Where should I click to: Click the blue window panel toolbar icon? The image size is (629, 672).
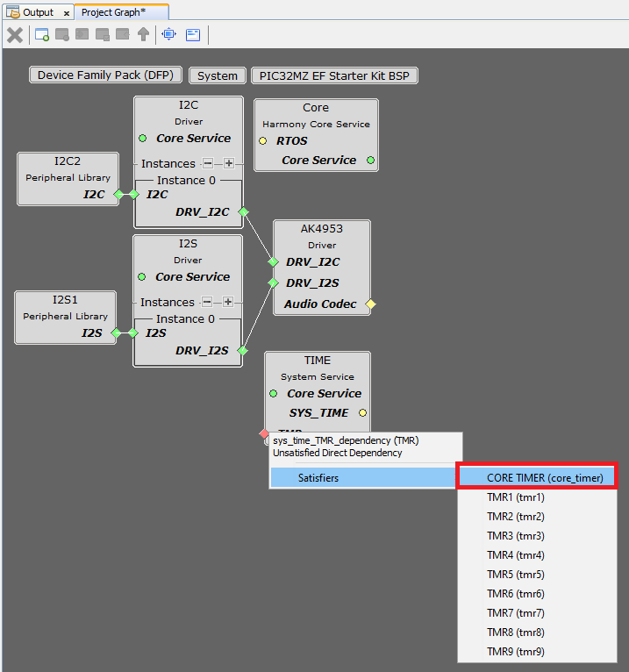[x=193, y=35]
